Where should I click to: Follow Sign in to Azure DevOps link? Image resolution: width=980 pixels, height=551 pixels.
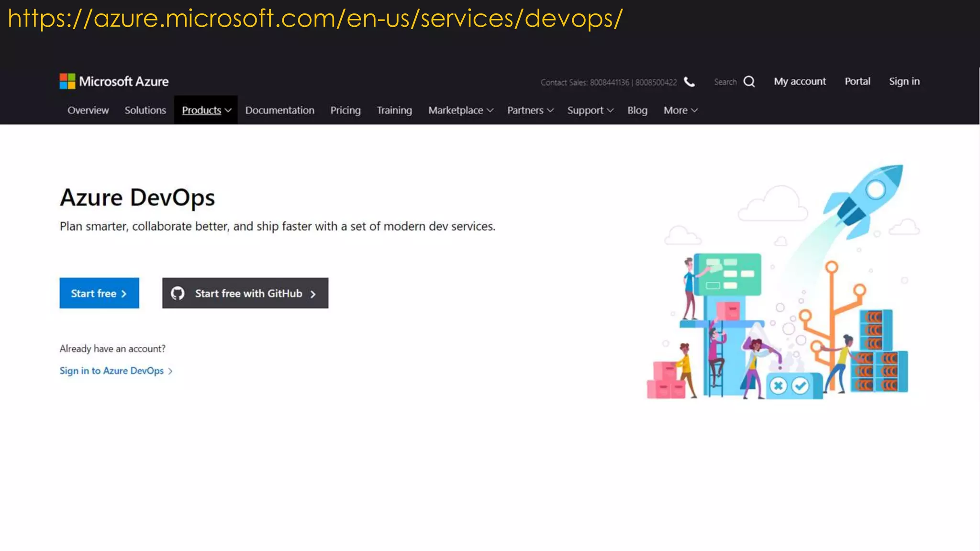[x=116, y=371]
